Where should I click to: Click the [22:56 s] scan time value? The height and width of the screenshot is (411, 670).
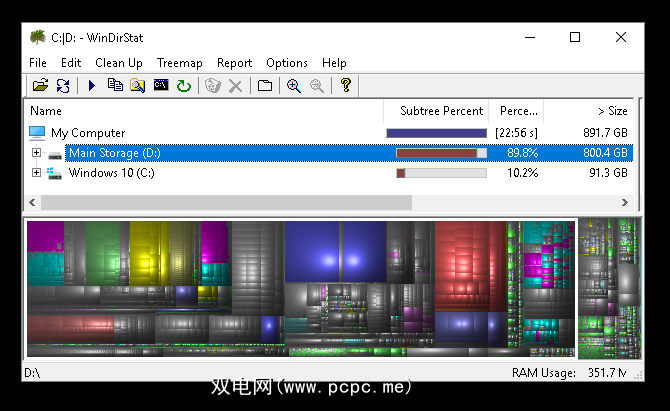(516, 133)
